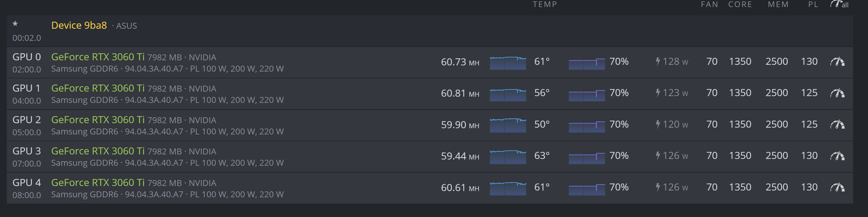
Task: Click the tune all GPUs speedometer icon
Action: pyautogui.click(x=838, y=5)
